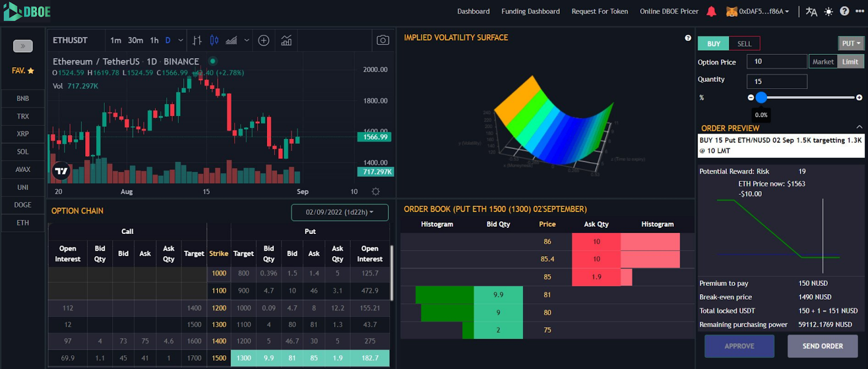Open the notification bell
The height and width of the screenshot is (369, 868).
click(x=711, y=11)
